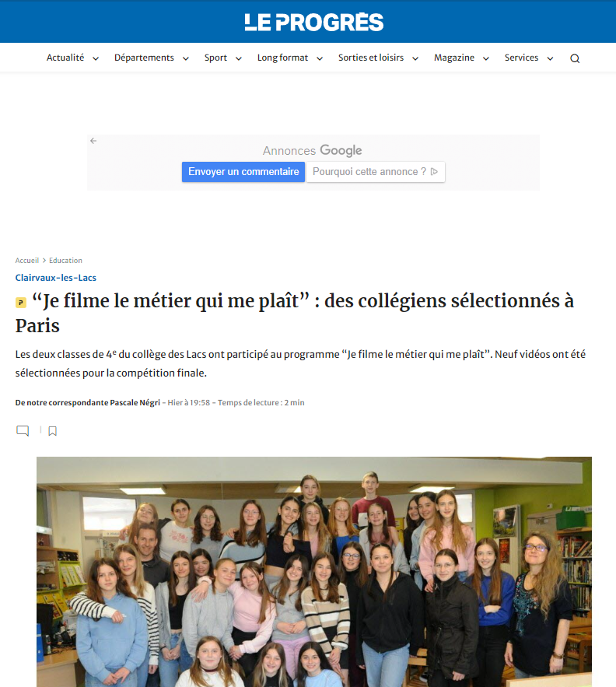Open the Long format menu
Viewport: 616px width, 687px height.
[282, 58]
